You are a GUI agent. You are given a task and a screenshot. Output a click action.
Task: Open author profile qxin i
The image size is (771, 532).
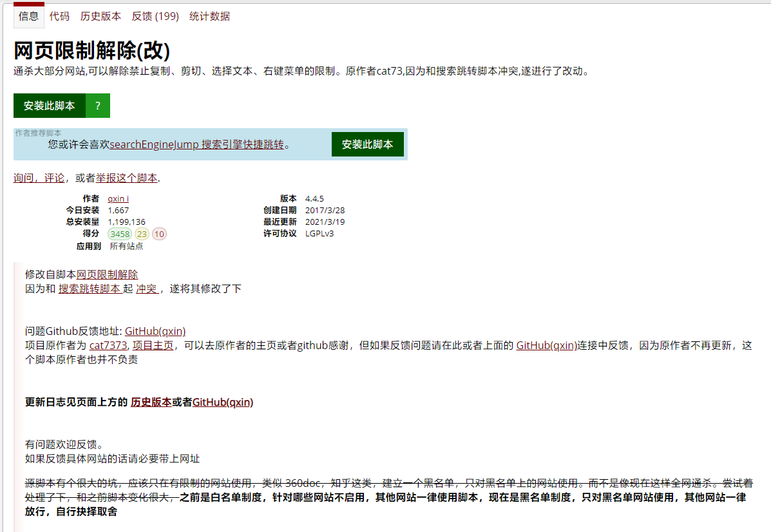118,198
